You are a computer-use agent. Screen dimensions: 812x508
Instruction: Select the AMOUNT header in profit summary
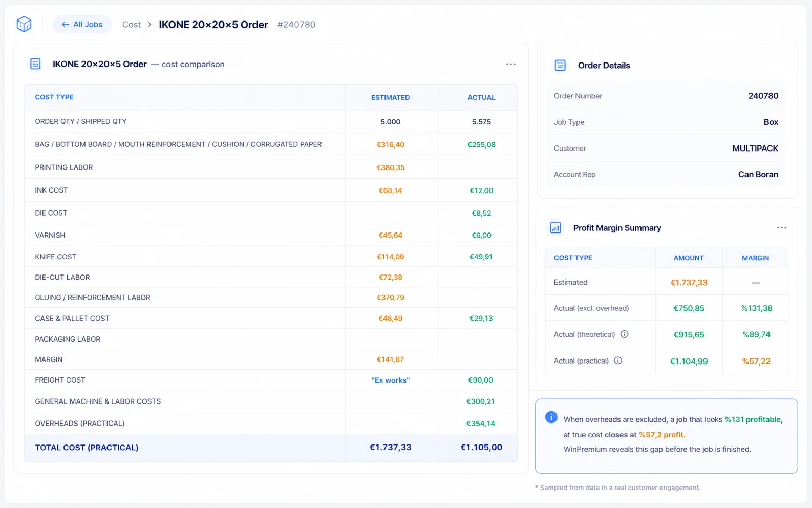pyautogui.click(x=689, y=258)
